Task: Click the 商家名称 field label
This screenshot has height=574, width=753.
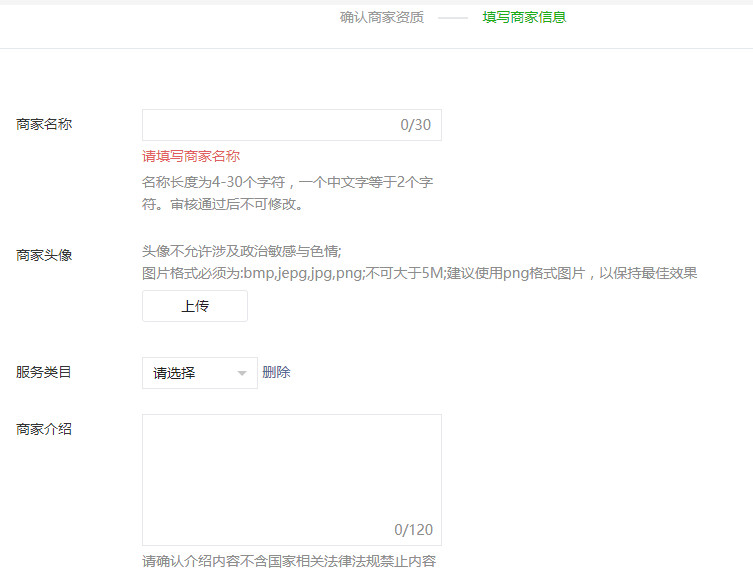Action: pos(44,124)
